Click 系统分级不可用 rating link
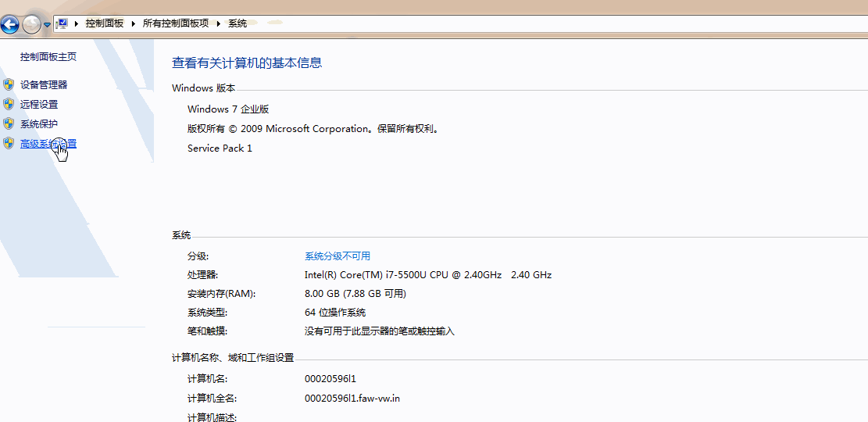Image resolution: width=868 pixels, height=422 pixels. [338, 256]
